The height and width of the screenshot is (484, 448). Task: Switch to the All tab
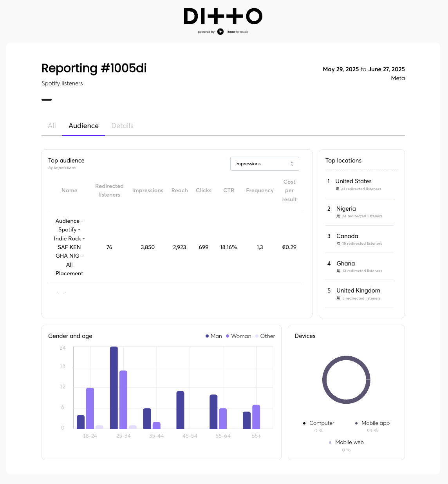(x=52, y=126)
